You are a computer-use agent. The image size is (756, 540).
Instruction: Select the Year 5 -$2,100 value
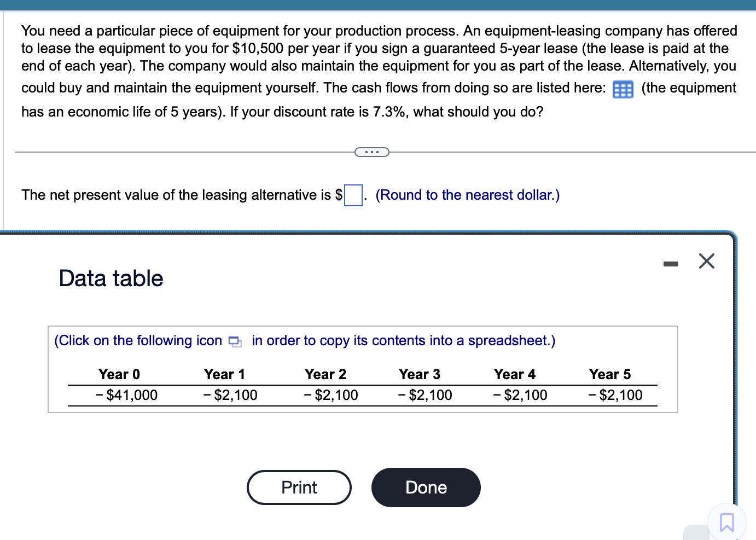(616, 394)
